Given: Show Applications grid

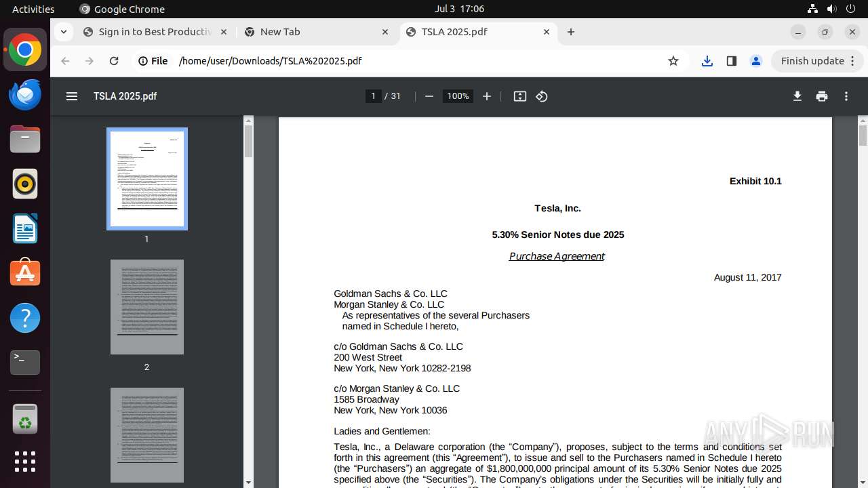Looking at the screenshot, I should (25, 462).
